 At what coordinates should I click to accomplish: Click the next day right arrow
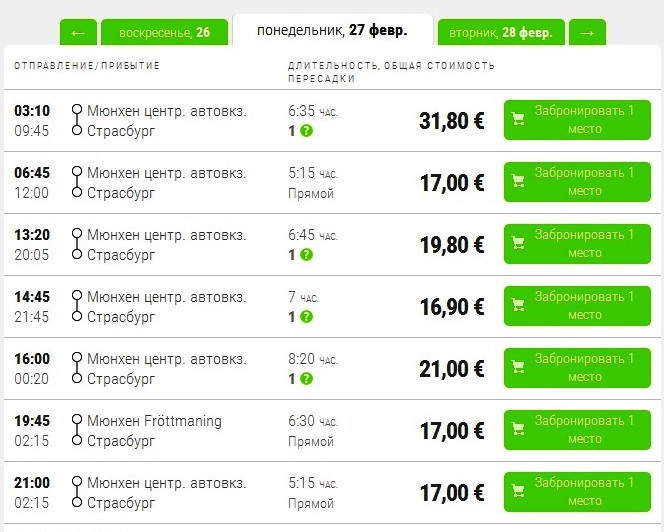tap(587, 32)
